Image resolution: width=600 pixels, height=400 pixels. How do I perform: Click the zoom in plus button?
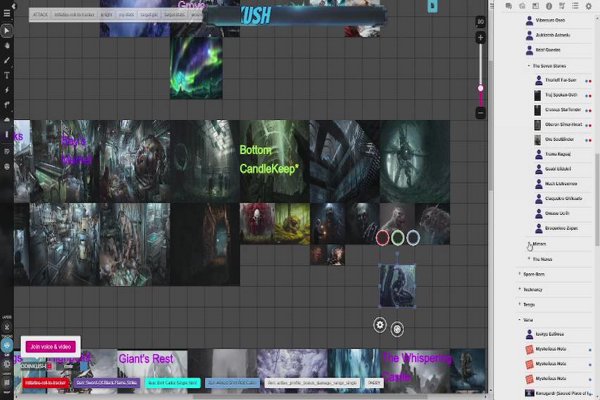tap(480, 38)
